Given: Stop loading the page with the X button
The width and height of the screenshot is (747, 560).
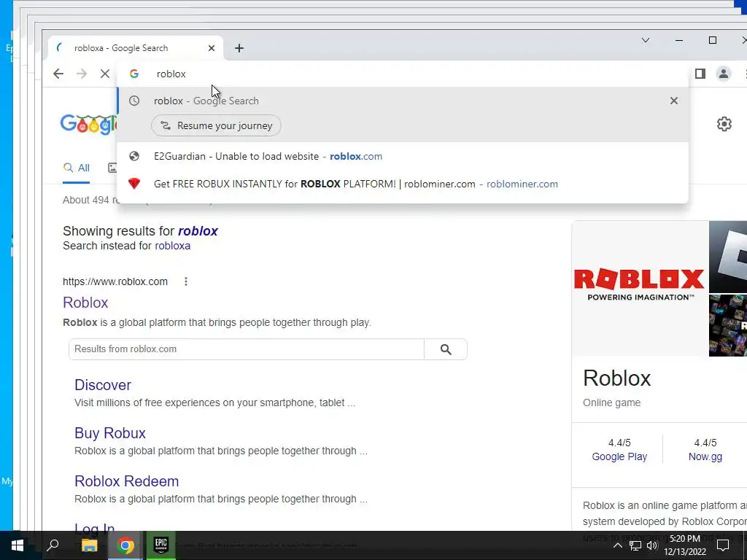Looking at the screenshot, I should [105, 74].
